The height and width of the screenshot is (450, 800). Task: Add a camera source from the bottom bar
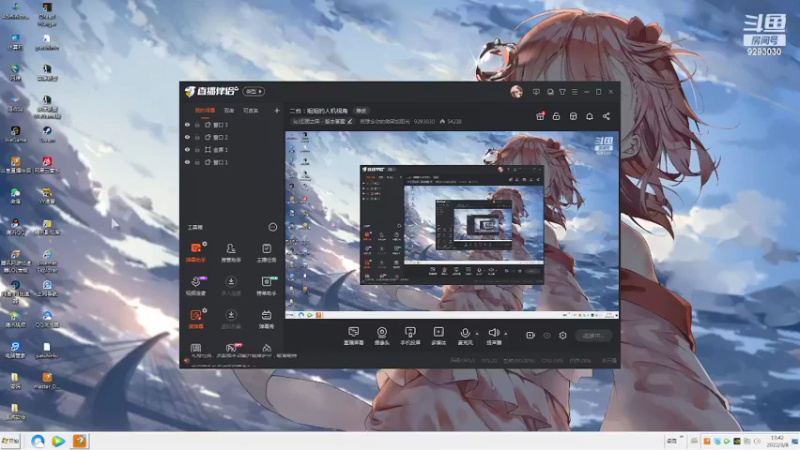382,336
